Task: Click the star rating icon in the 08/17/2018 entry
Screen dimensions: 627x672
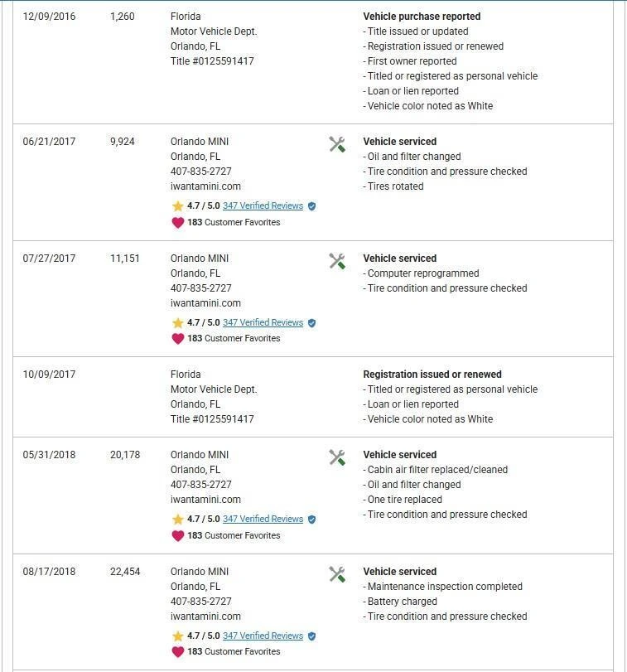Action: pyautogui.click(x=177, y=636)
